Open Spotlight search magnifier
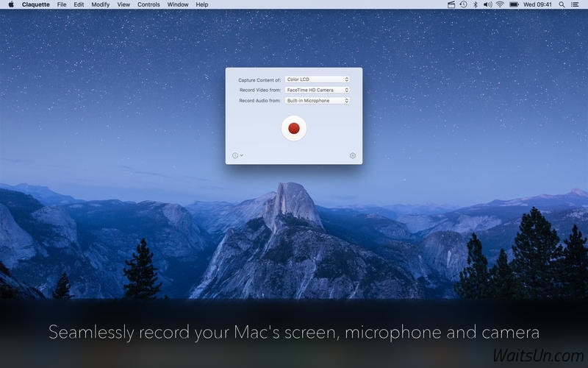588x368 pixels. 561,4
